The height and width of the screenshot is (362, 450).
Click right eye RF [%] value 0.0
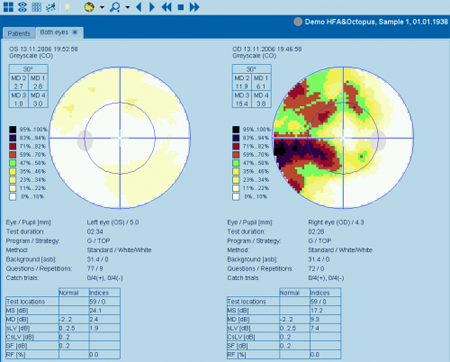point(315,355)
